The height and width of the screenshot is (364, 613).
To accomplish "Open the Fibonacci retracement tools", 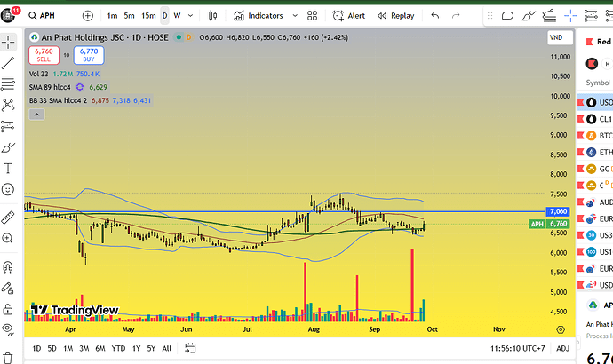I will point(8,83).
